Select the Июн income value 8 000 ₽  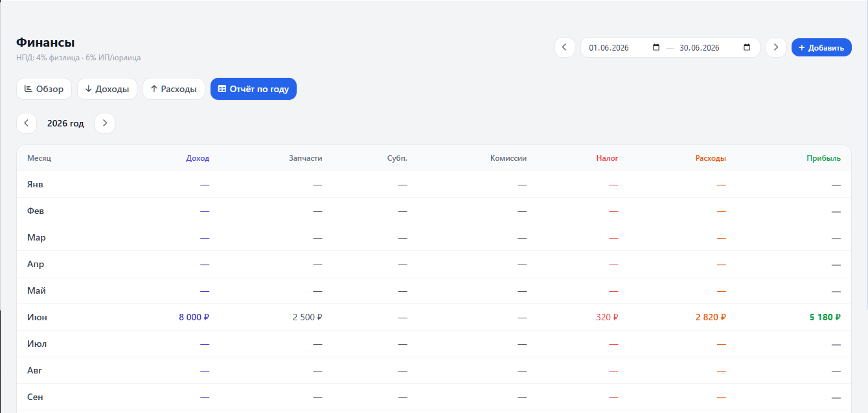(x=194, y=318)
